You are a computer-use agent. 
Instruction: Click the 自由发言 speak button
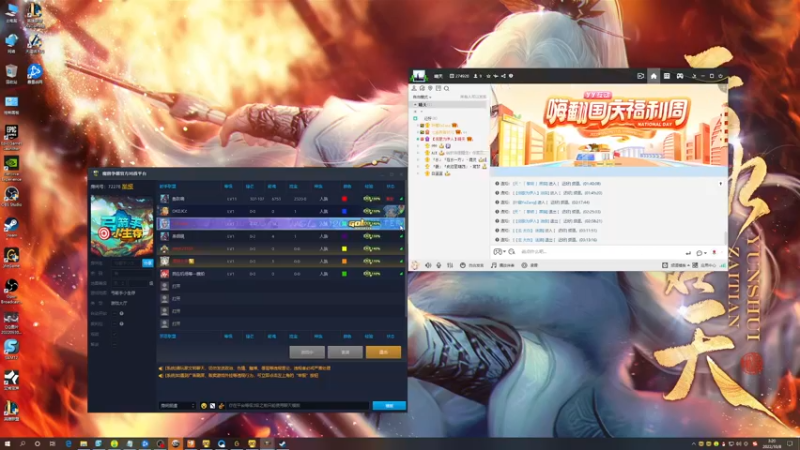[x=472, y=265]
